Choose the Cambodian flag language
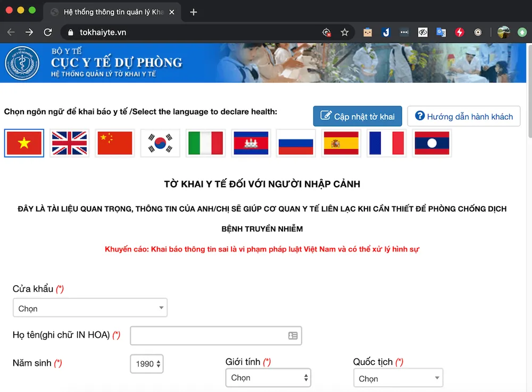 click(x=251, y=143)
